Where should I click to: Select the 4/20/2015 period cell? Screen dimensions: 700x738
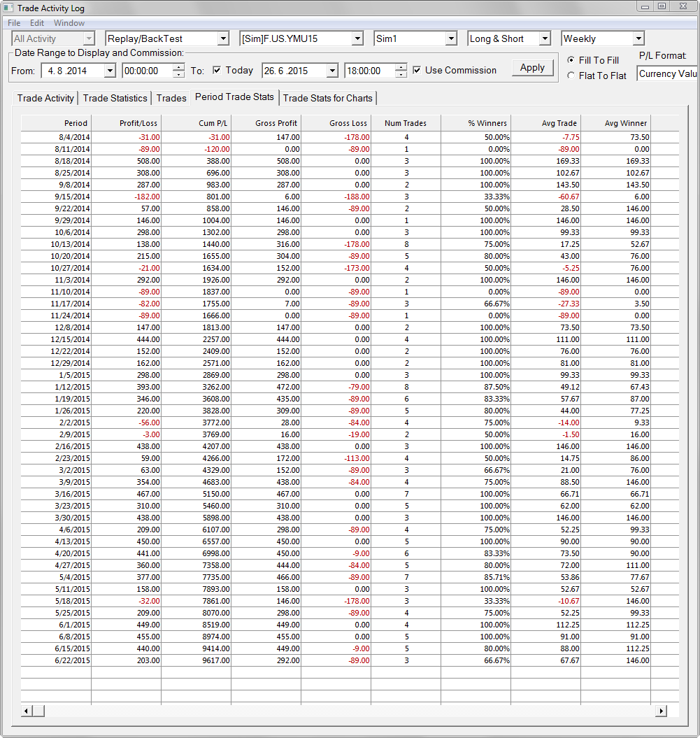[56, 553]
